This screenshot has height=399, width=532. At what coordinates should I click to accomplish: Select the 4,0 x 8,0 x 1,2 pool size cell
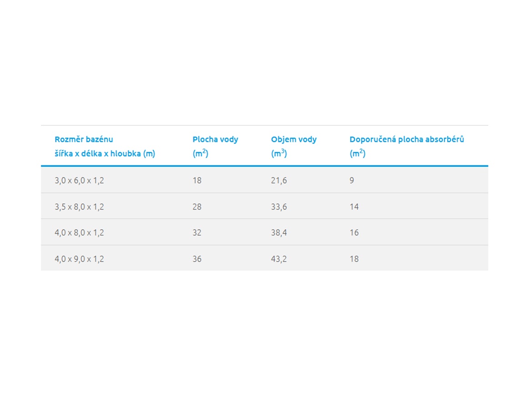point(79,233)
